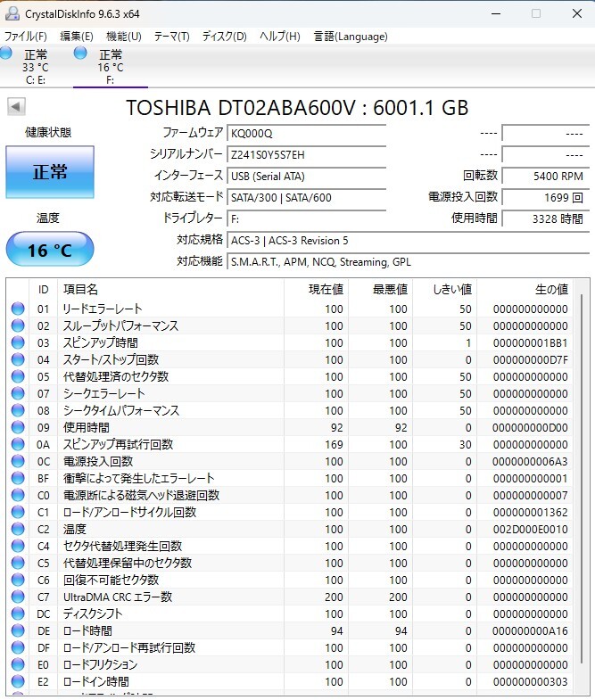Click the status orb for attribute BF
The image size is (595, 700).
pos(18,479)
